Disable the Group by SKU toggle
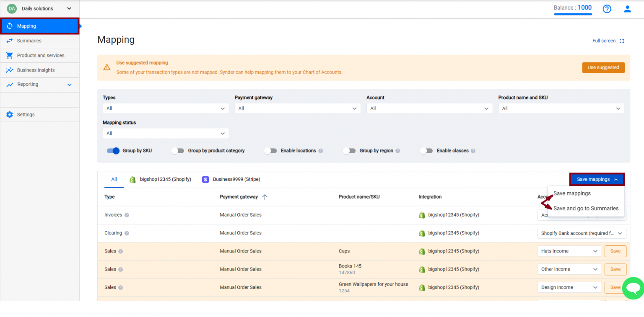This screenshot has height=317, width=644. click(113, 150)
